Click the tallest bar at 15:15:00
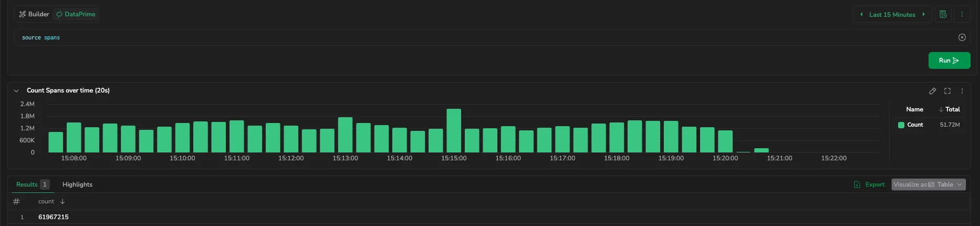980x226 pixels. (x=454, y=131)
